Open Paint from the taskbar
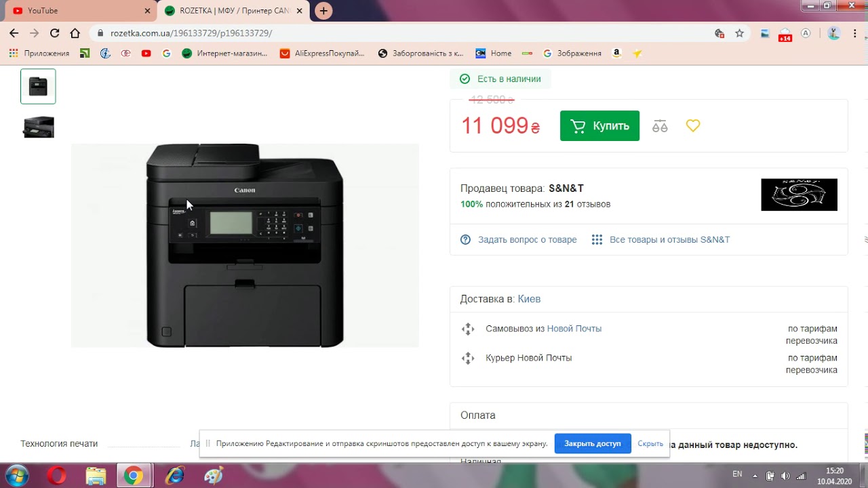The width and height of the screenshot is (868, 488). point(214,476)
